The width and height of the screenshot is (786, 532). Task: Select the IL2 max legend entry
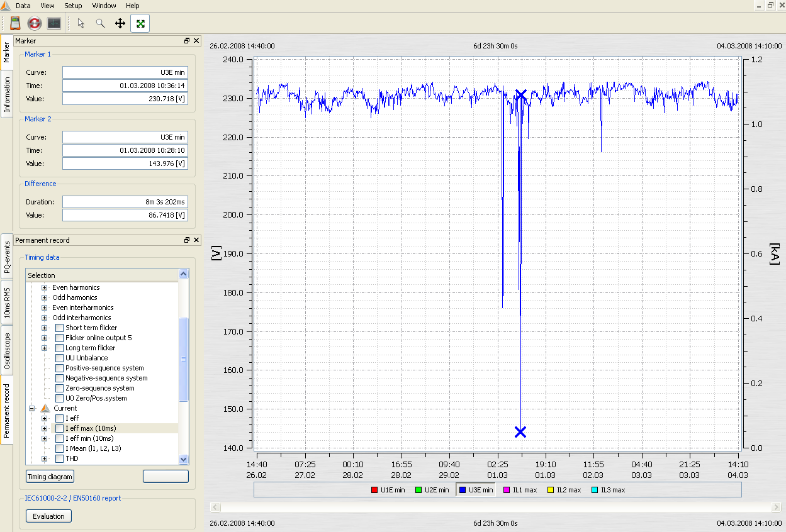(x=564, y=489)
